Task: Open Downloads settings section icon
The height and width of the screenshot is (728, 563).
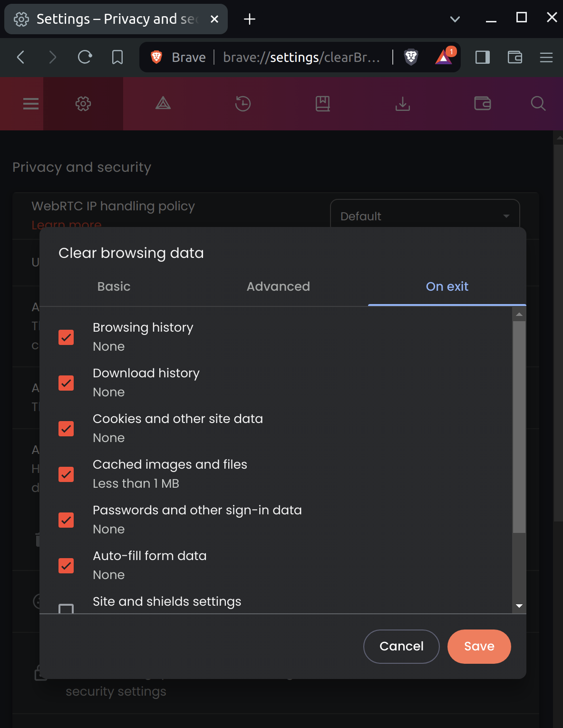Action: (403, 104)
